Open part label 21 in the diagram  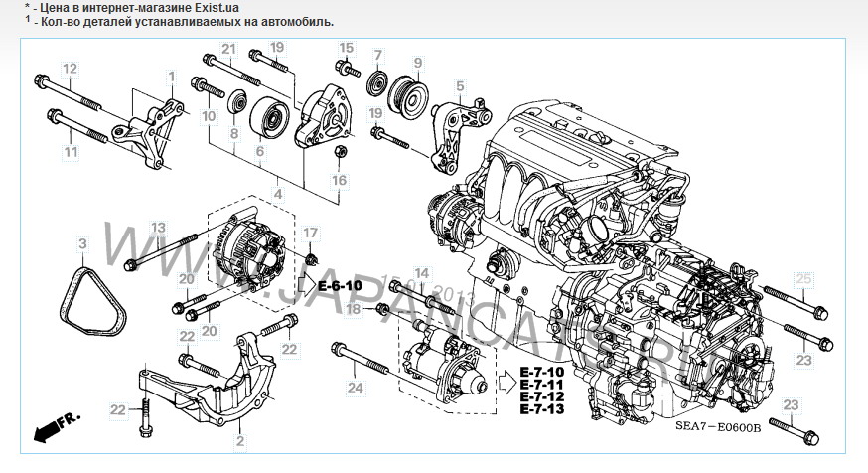(229, 50)
